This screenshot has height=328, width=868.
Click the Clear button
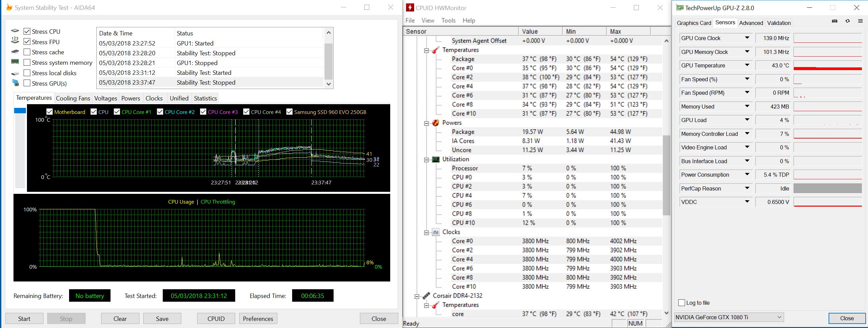click(x=120, y=319)
